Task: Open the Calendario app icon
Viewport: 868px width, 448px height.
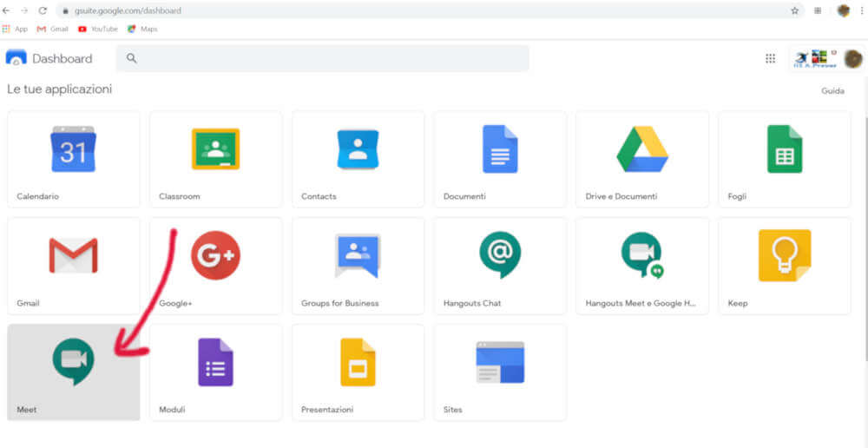Action: [73, 150]
